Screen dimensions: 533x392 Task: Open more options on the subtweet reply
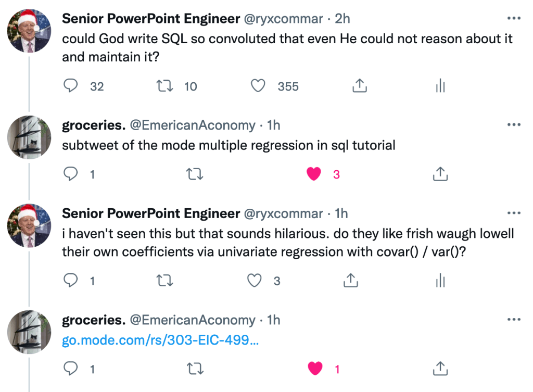pos(513,125)
